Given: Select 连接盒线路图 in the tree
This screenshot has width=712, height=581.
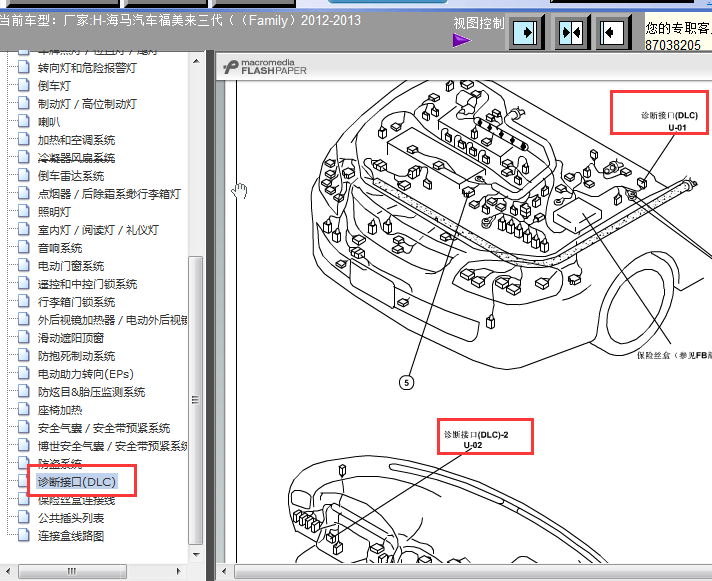Looking at the screenshot, I should pos(71,536).
